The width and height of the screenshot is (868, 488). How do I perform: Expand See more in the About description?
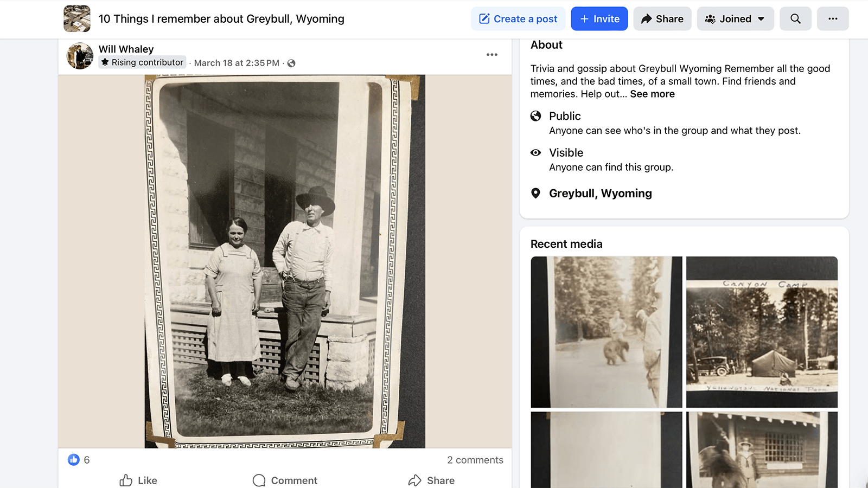(652, 94)
